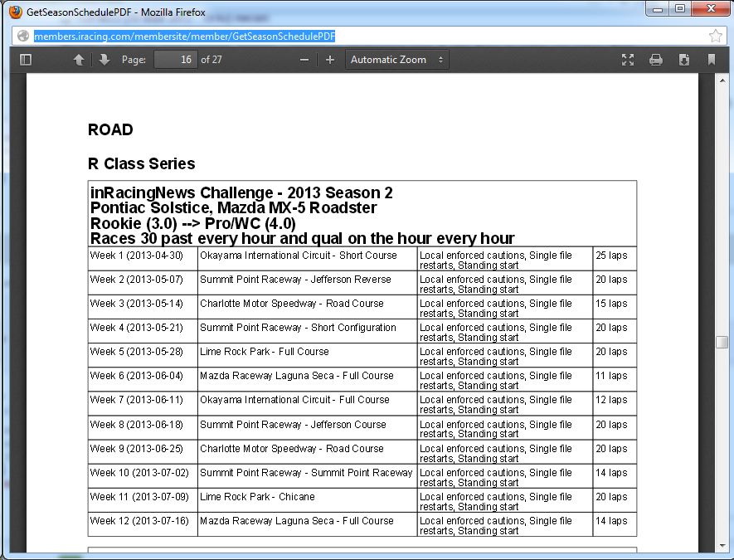Viewport: 734px width, 560px height.
Task: Toggle the PDF sidebar panel
Action: coord(25,60)
